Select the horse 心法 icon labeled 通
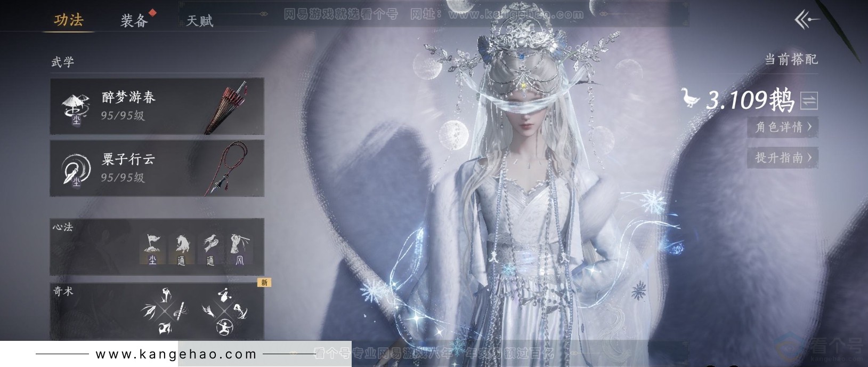The height and width of the screenshot is (367, 868). point(181,250)
